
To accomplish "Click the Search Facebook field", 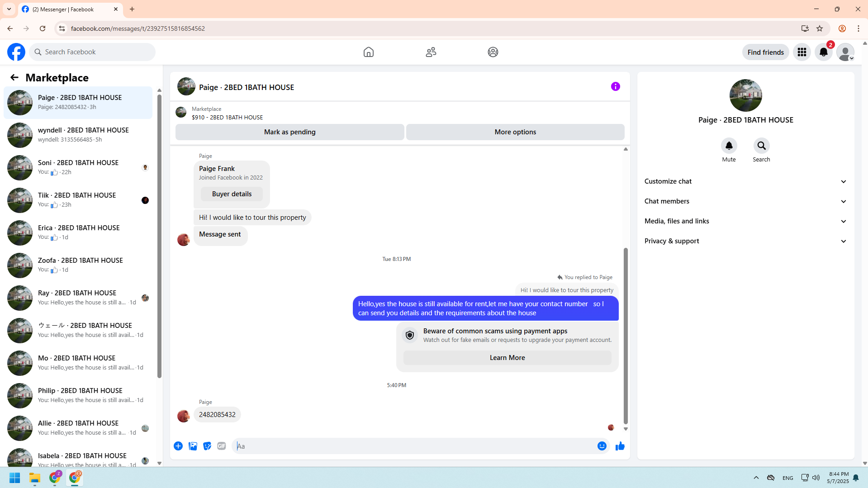I will 93,52.
